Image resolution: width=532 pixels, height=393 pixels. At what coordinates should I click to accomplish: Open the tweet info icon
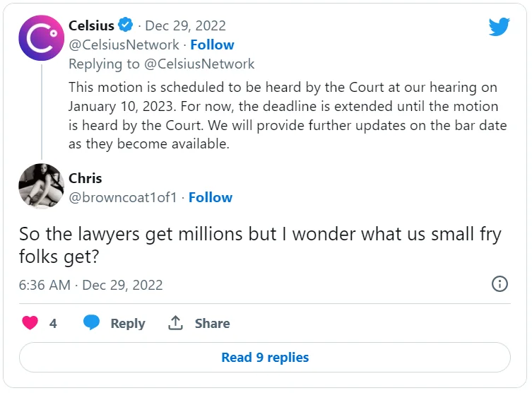click(499, 284)
